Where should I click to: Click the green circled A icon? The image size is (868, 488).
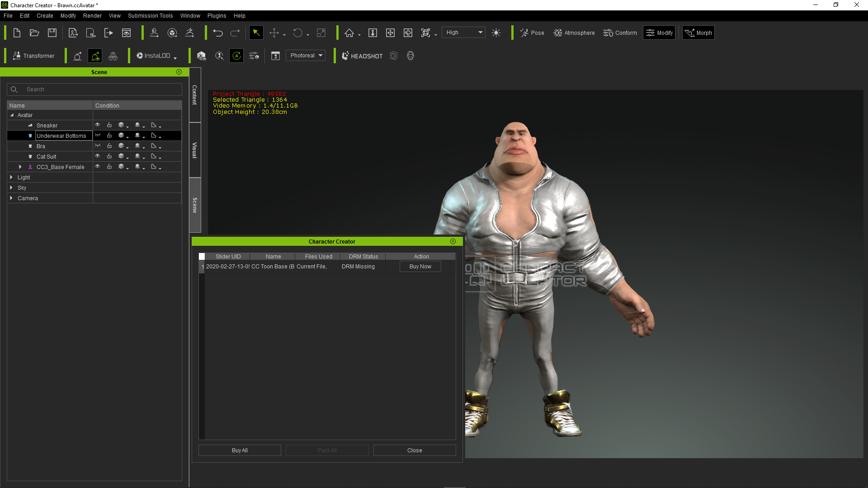[x=236, y=56]
